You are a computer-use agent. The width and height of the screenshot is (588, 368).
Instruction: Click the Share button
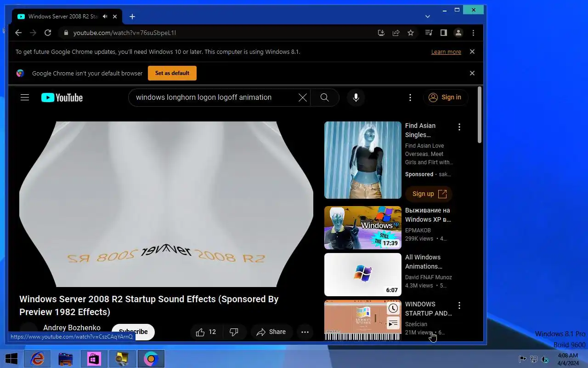(271, 332)
